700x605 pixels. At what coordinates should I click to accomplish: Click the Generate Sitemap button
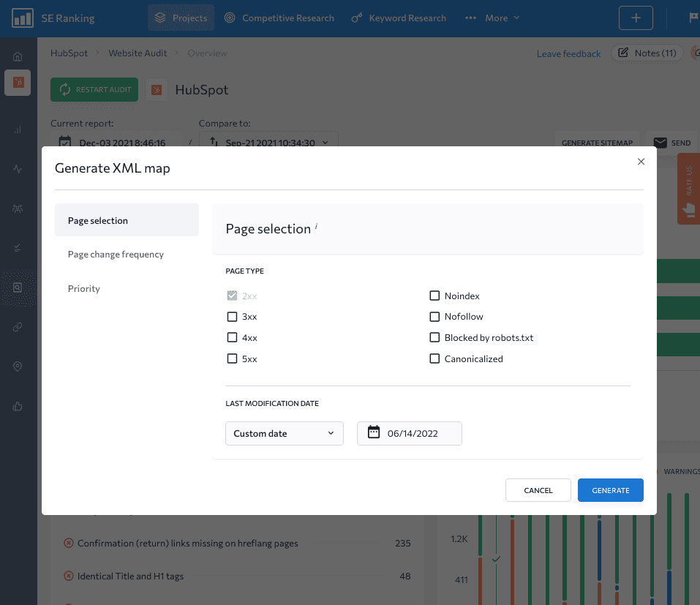click(597, 143)
